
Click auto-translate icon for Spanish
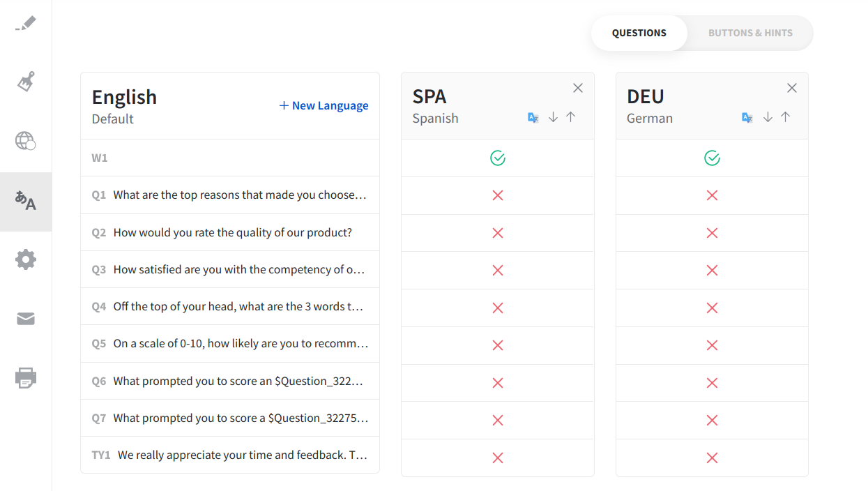click(533, 118)
